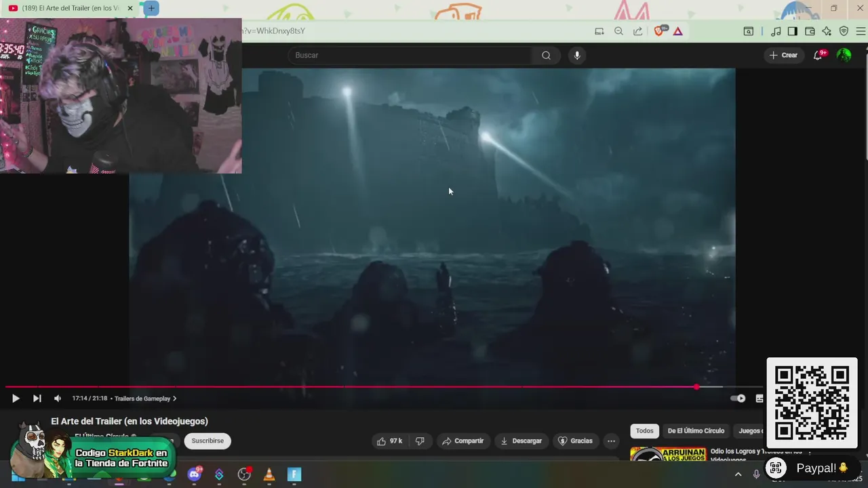Open Discord from the taskbar

[194, 474]
